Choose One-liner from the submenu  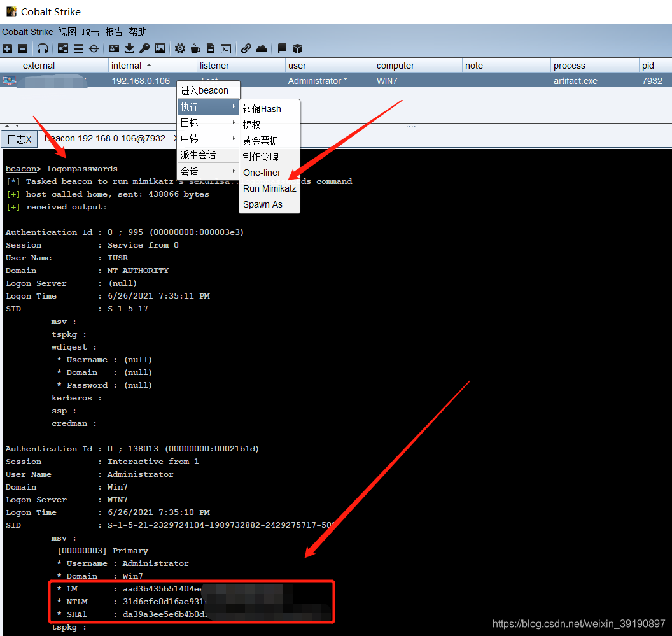270,173
